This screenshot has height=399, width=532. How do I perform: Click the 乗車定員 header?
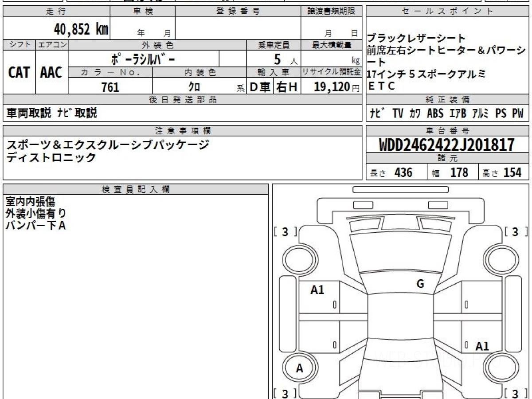274,45
